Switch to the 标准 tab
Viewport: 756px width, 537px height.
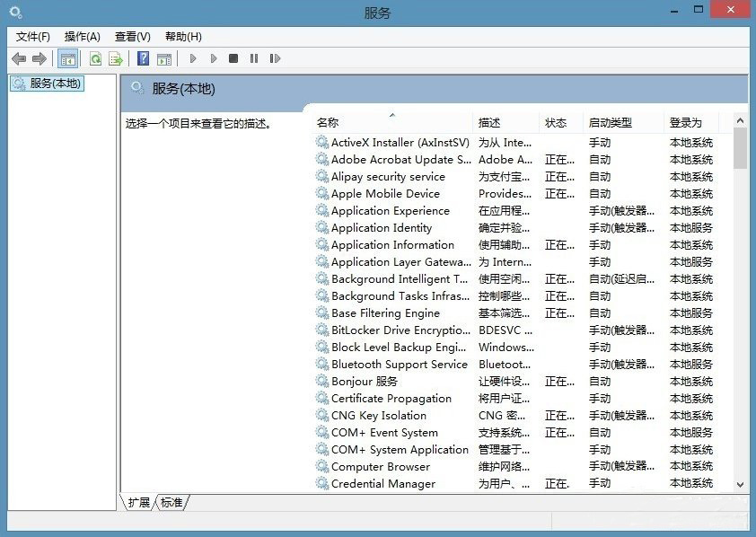171,503
